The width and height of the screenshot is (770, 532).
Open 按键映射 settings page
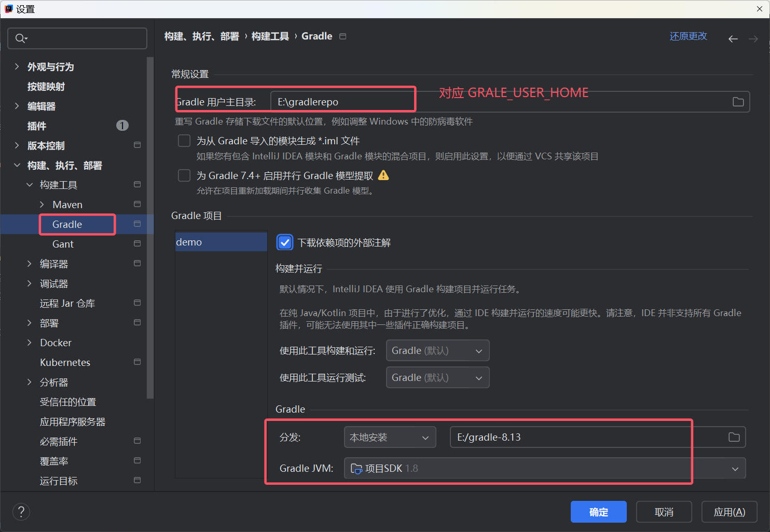[46, 87]
